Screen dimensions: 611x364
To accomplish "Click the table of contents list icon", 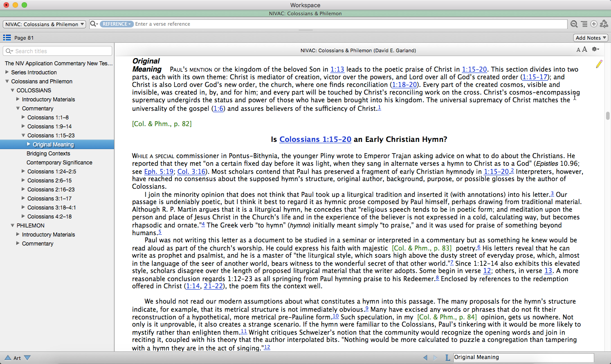I will tap(7, 38).
